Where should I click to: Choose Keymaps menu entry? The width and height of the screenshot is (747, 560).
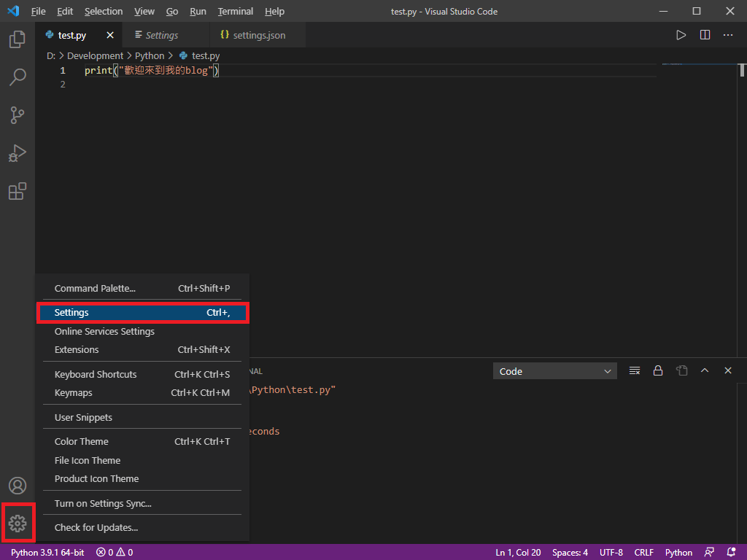click(x=142, y=393)
